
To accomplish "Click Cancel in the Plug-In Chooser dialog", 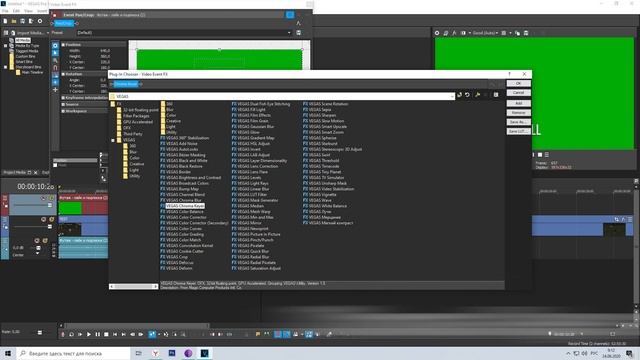I will tap(518, 93).
